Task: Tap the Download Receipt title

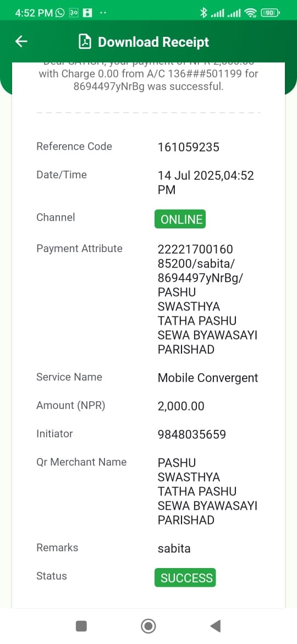Action: pyautogui.click(x=153, y=42)
